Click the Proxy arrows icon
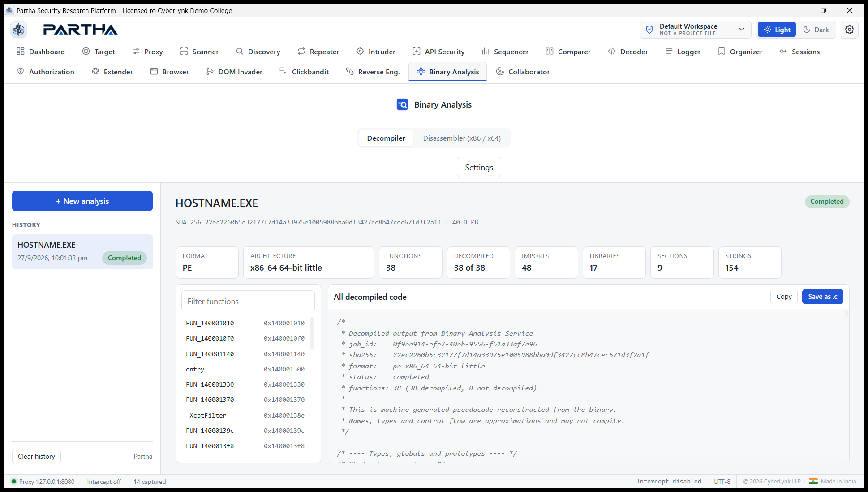Viewport: 868px width, 492px height. pyautogui.click(x=136, y=52)
